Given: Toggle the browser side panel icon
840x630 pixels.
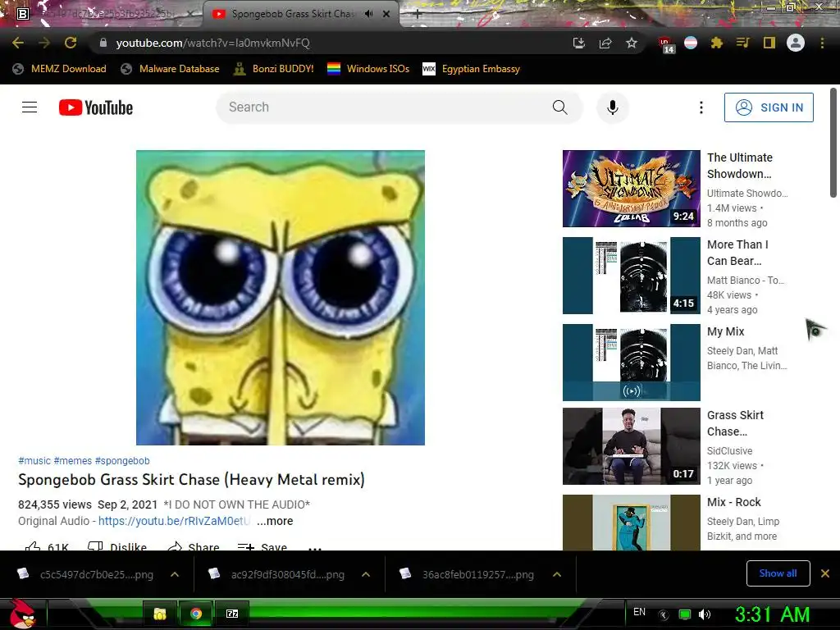Looking at the screenshot, I should (x=769, y=43).
